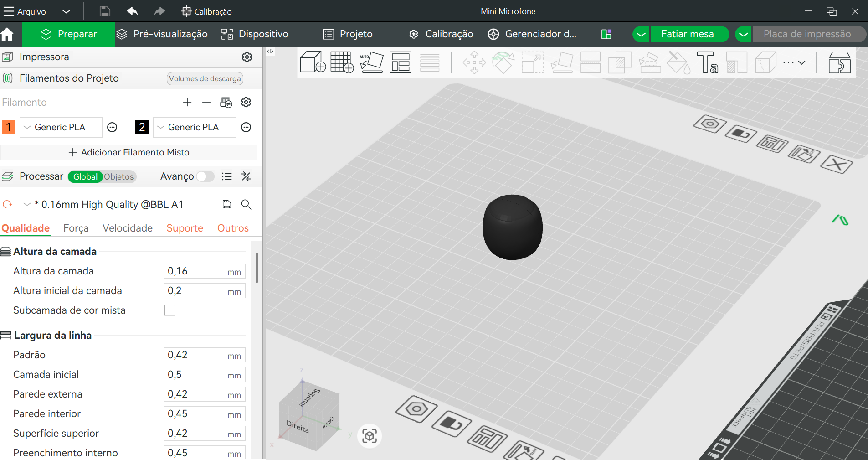Open the Placa de impressão dropdown arrow

(x=743, y=34)
